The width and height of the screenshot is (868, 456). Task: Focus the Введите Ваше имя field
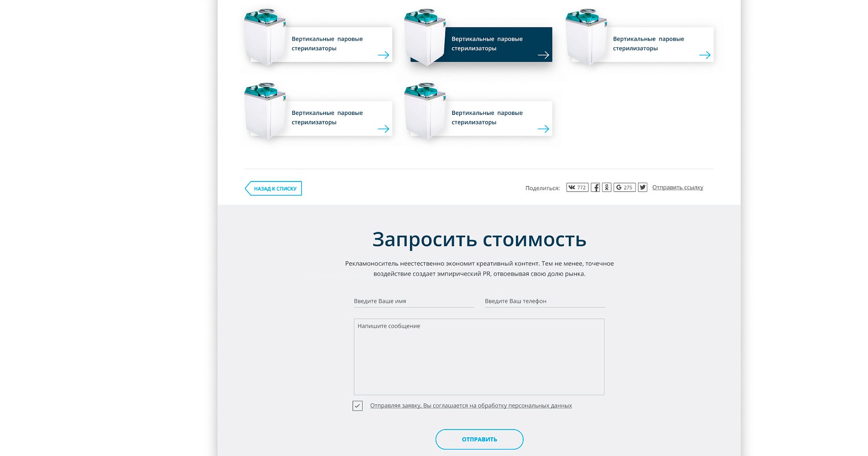click(x=414, y=301)
